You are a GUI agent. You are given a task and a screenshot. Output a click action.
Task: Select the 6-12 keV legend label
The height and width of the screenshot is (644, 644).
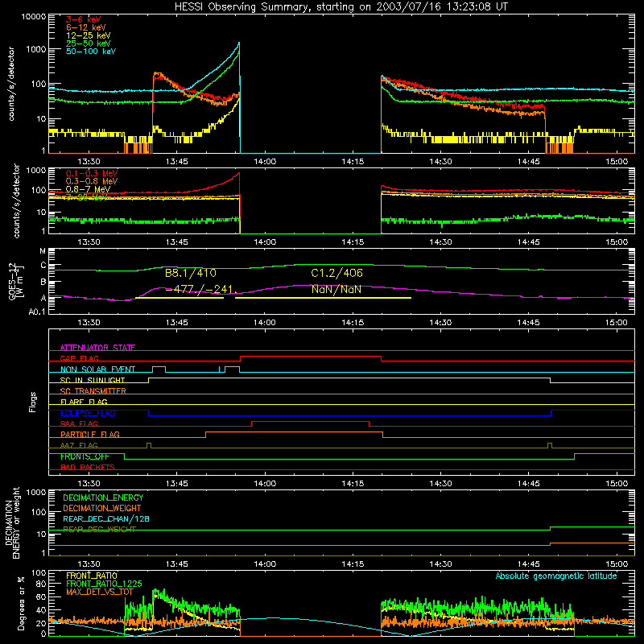point(85,27)
